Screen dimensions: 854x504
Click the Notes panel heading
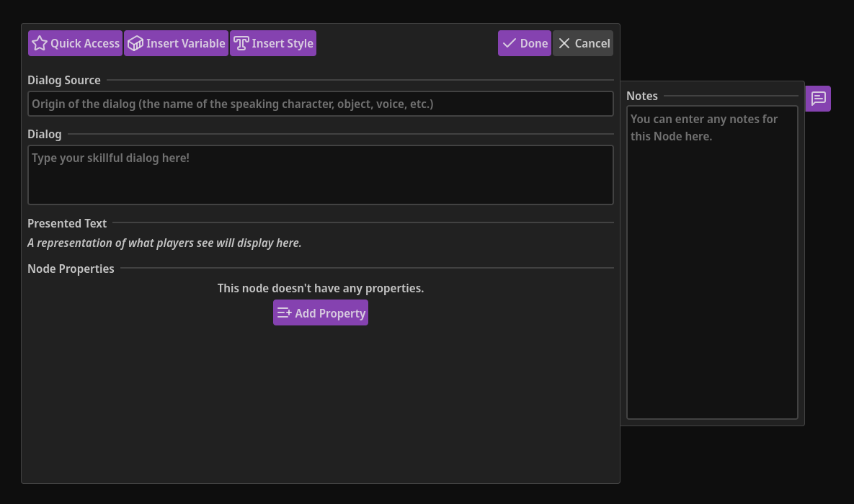coord(642,96)
